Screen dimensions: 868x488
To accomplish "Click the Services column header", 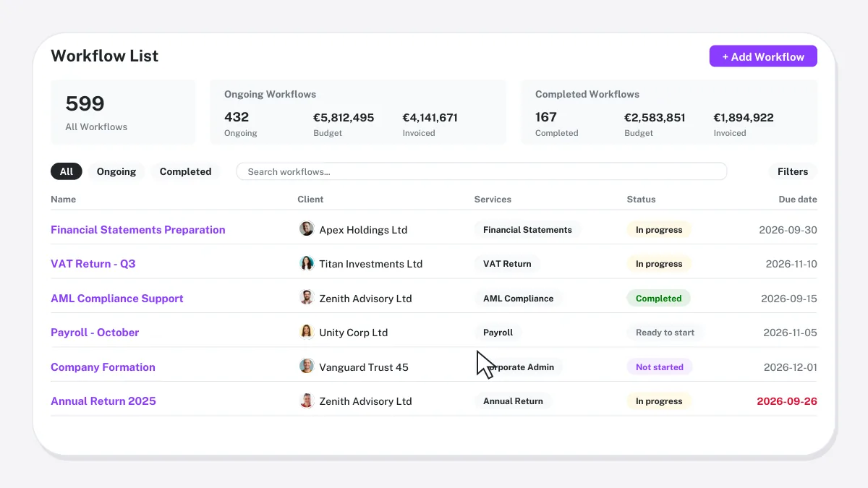I will (x=493, y=199).
